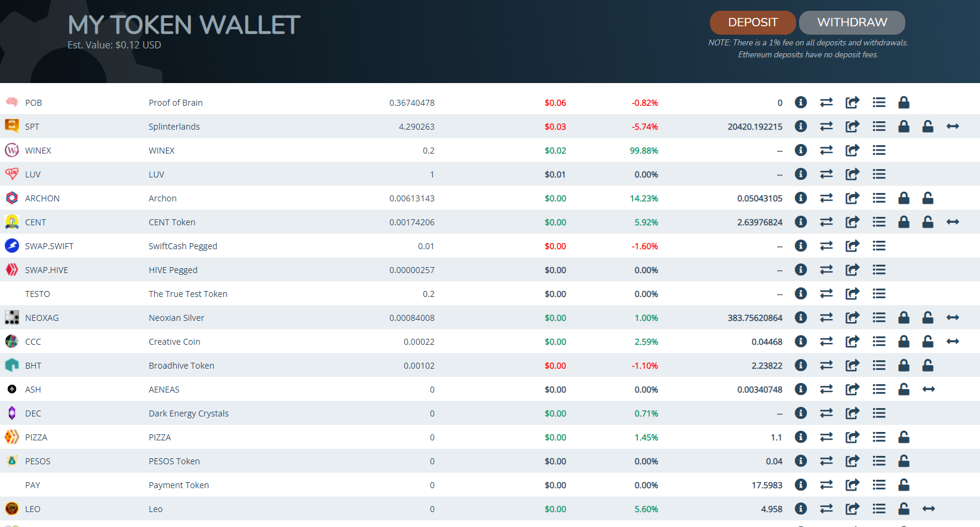This screenshot has height=527, width=980.
Task: Click delegate double-arrow icon for ASH
Action: pos(928,389)
